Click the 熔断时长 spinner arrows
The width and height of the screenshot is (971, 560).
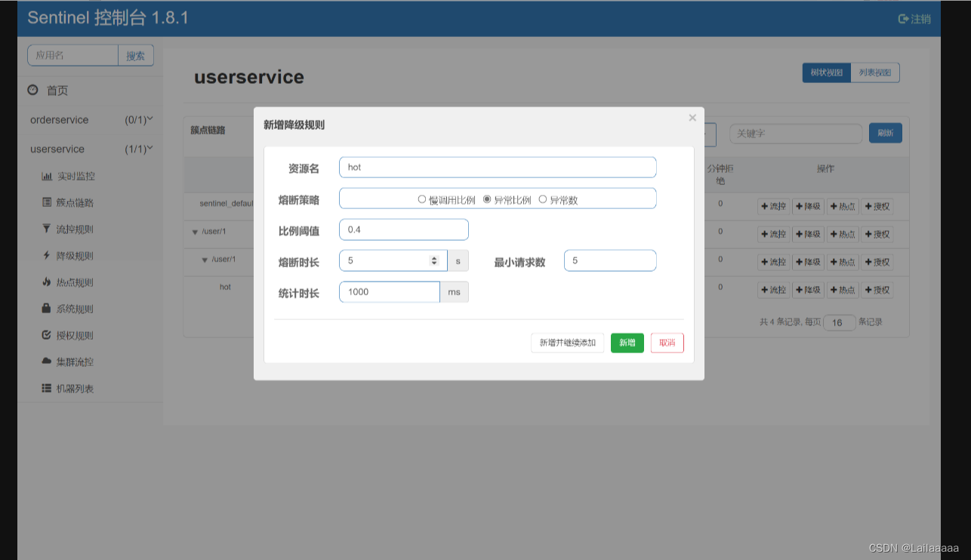434,260
